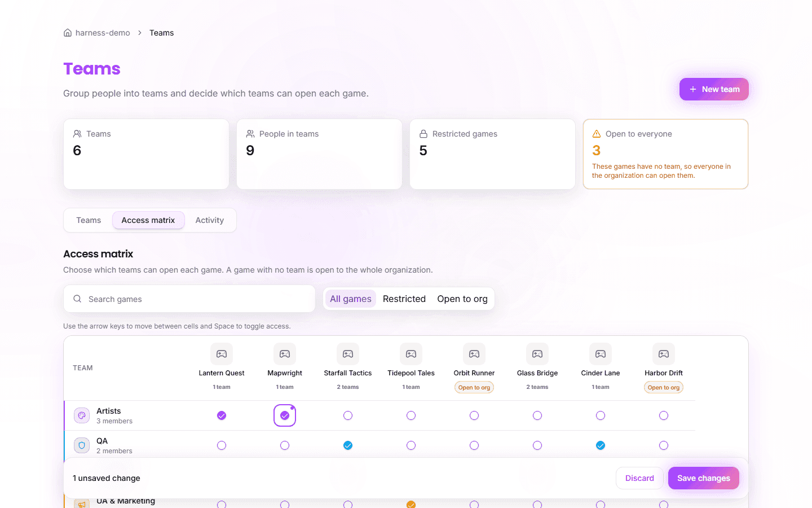Click the QA team shield icon

click(82, 445)
